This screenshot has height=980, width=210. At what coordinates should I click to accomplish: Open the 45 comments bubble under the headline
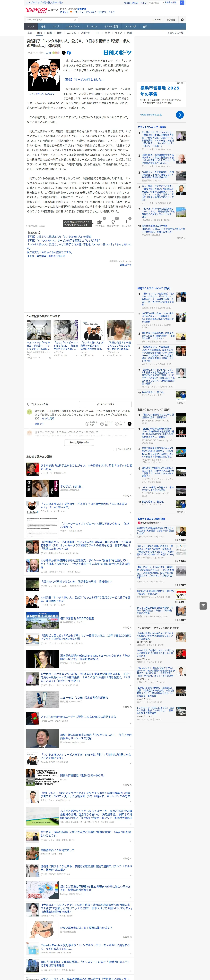[x=49, y=53]
